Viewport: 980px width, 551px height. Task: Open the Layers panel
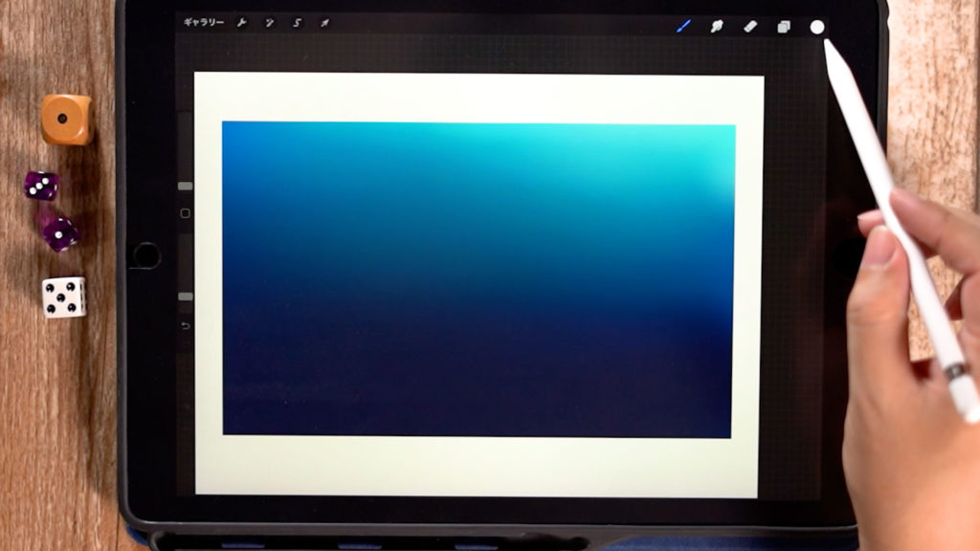[x=783, y=27]
